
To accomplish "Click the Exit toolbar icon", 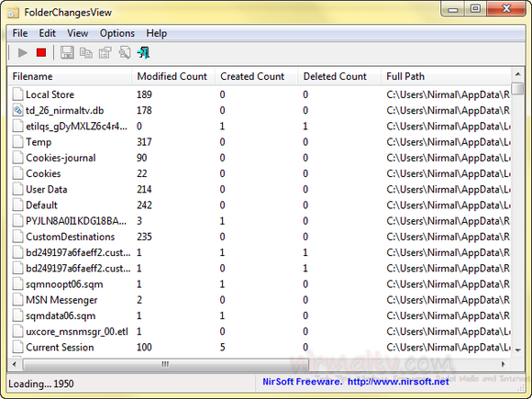I will (143, 52).
